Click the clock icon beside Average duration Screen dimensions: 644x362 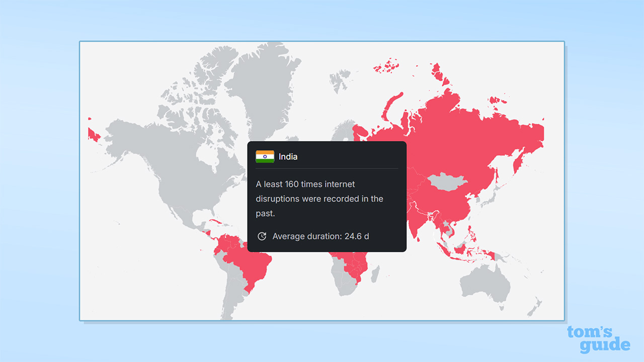click(x=262, y=236)
